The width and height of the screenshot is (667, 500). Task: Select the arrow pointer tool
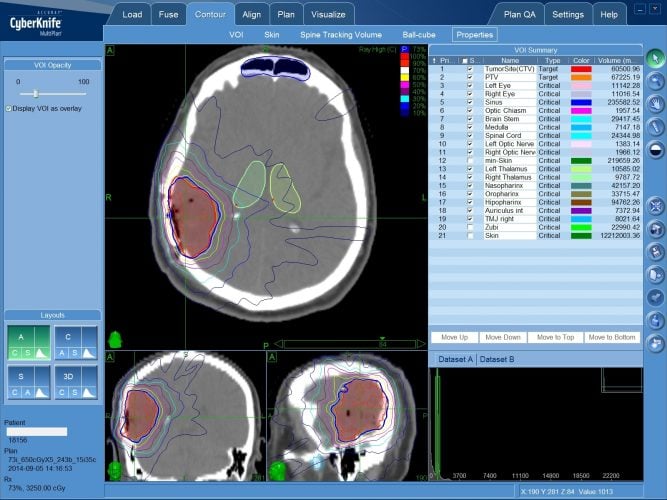pyautogui.click(x=655, y=57)
